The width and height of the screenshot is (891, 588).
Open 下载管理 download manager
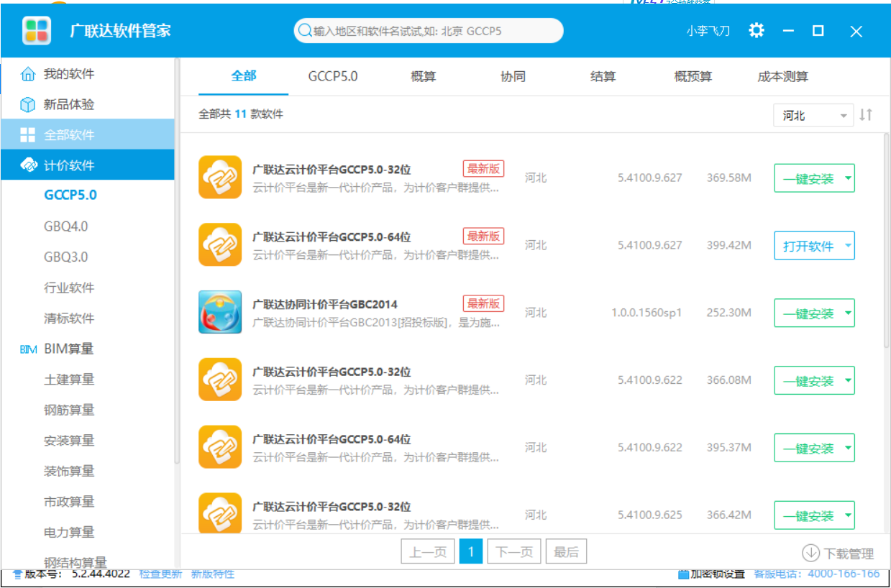[x=838, y=553]
